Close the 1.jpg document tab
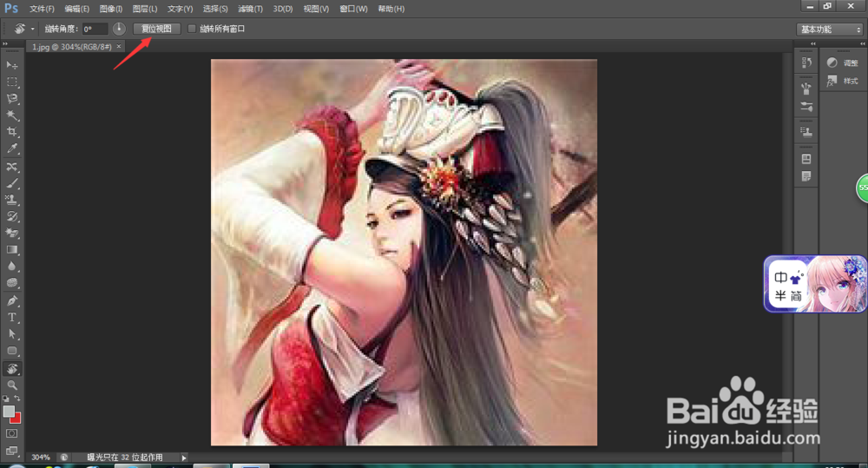The height and width of the screenshot is (468, 868). coord(118,47)
